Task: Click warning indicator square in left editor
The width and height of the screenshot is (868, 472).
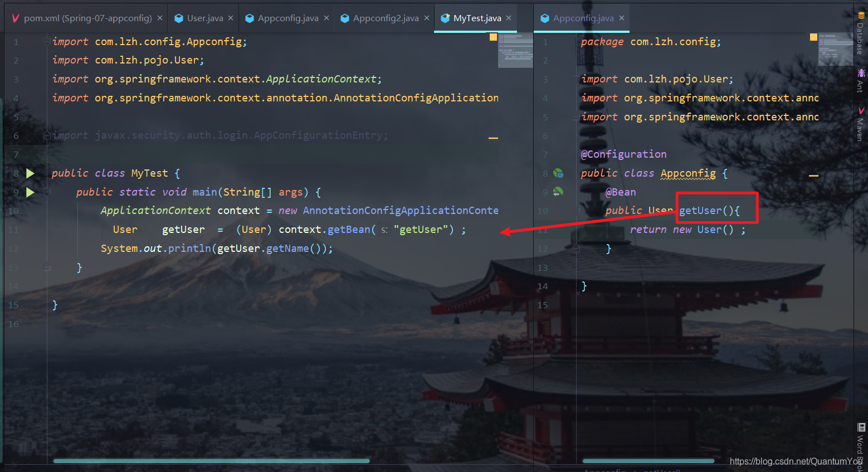Action: click(x=493, y=37)
